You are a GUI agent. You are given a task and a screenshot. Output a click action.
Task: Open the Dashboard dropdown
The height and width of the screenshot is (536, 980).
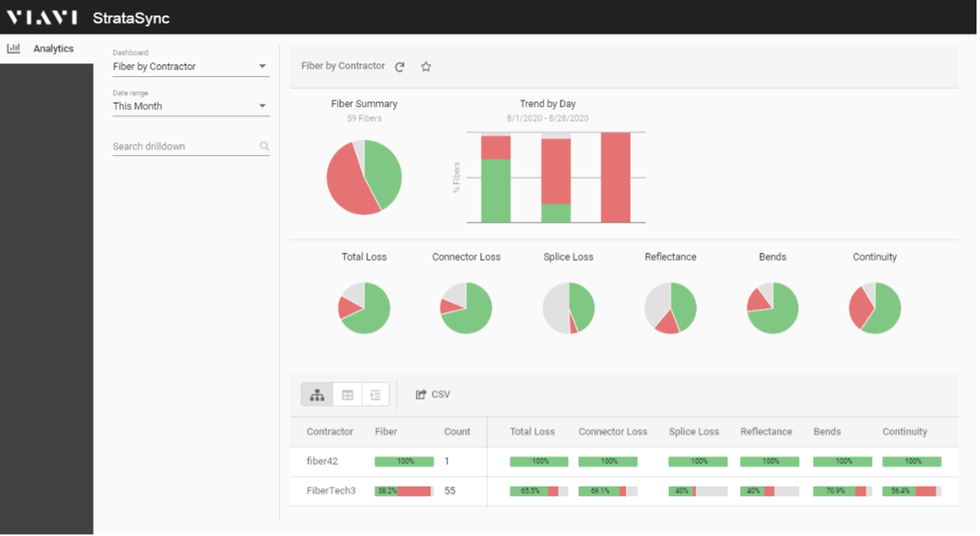coord(190,67)
